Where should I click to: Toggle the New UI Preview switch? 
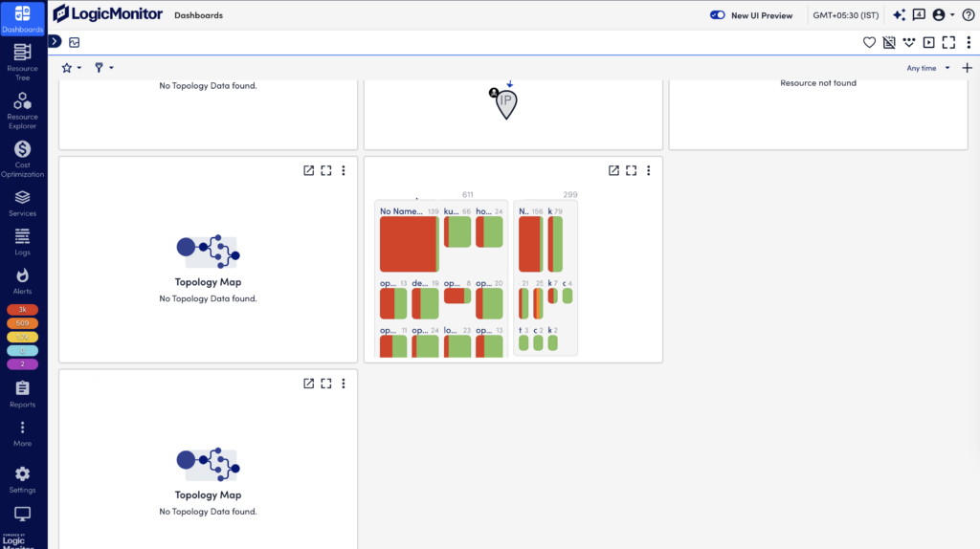click(718, 15)
